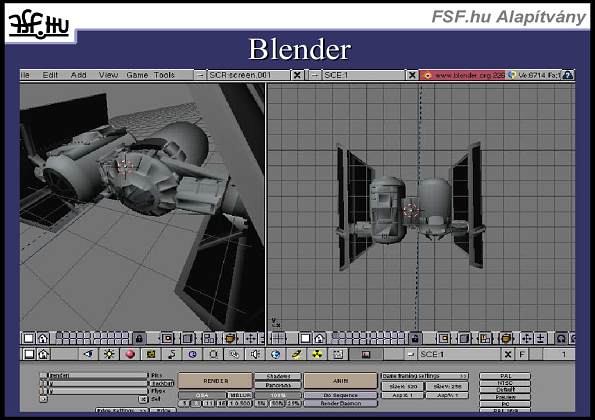The height and width of the screenshot is (420, 595).
Task: Apply the Preview preset
Action: click(505, 397)
